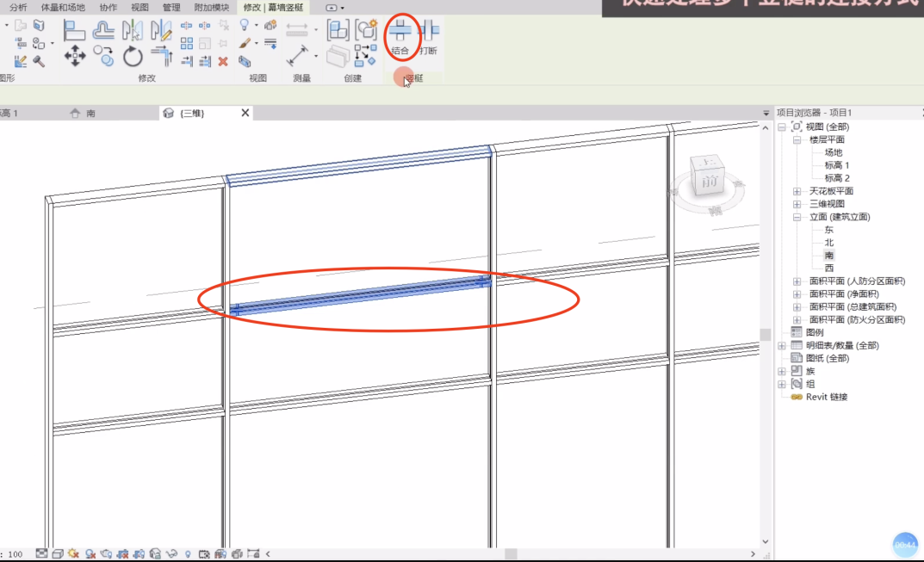Click the horizontal scrollbar thumb below the view

(x=511, y=554)
